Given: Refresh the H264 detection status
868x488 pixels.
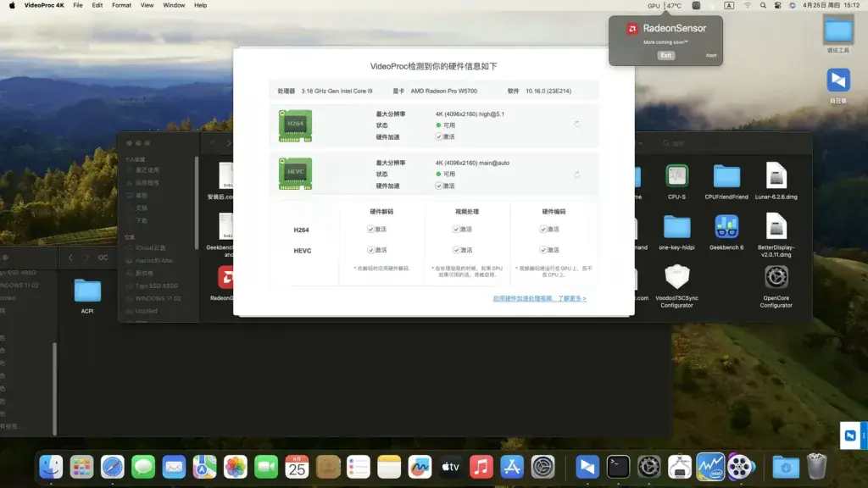Looking at the screenshot, I should [576, 125].
